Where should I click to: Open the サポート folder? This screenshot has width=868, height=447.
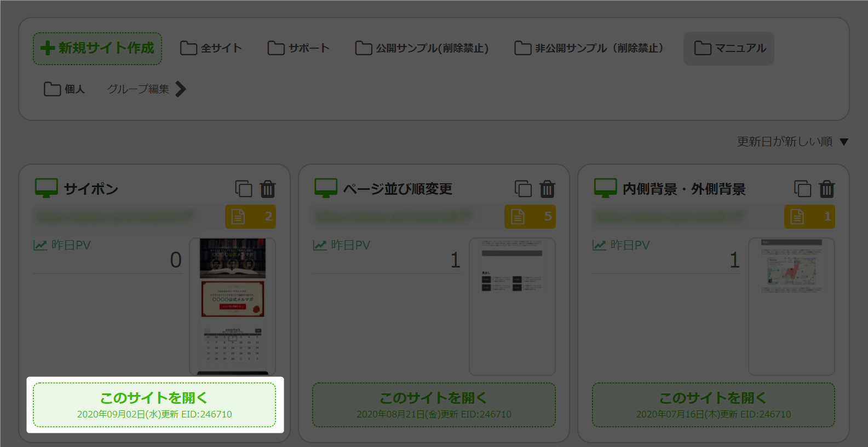[x=298, y=48]
